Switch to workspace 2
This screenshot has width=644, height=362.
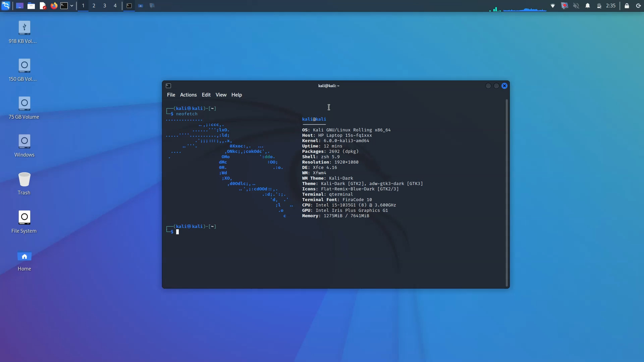pyautogui.click(x=94, y=5)
